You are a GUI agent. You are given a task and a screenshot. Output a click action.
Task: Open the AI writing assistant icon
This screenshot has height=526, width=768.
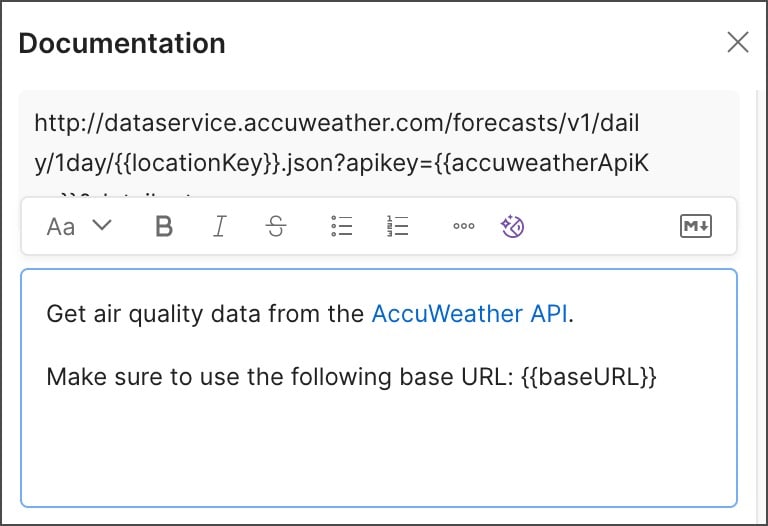click(x=513, y=226)
